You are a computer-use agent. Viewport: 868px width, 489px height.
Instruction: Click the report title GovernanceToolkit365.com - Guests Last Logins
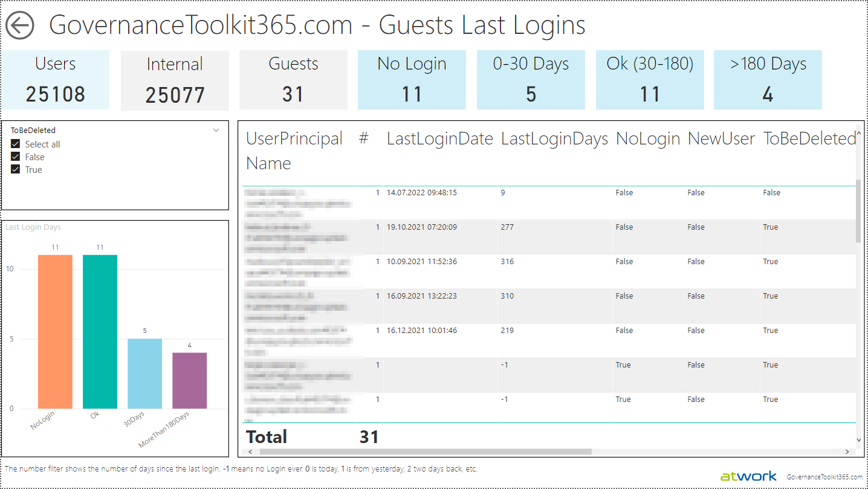[317, 25]
